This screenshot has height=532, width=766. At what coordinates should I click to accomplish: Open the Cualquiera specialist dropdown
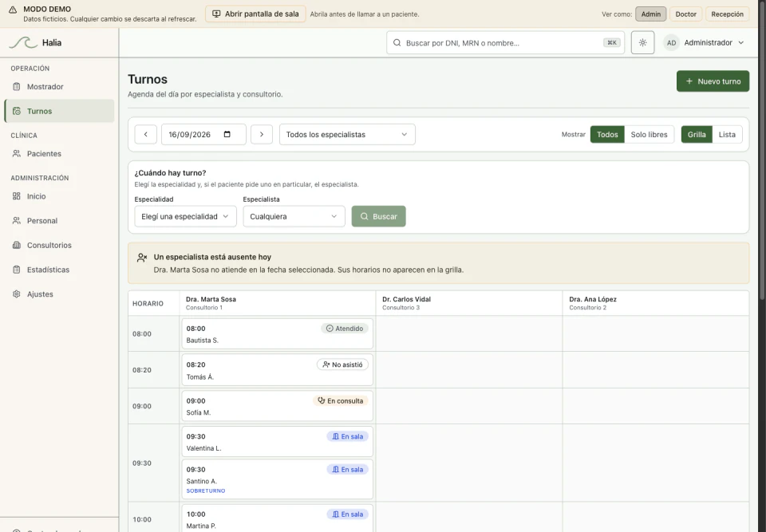[294, 216]
